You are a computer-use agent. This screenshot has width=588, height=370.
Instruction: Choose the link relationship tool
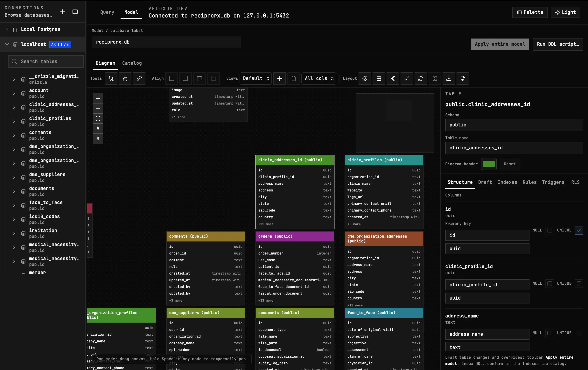[x=139, y=78]
